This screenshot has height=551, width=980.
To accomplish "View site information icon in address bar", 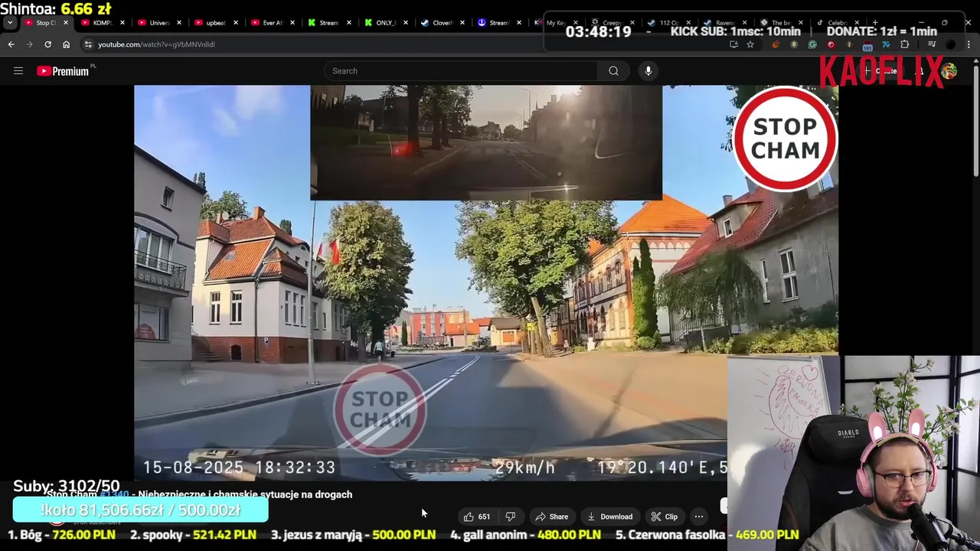I will tap(87, 44).
